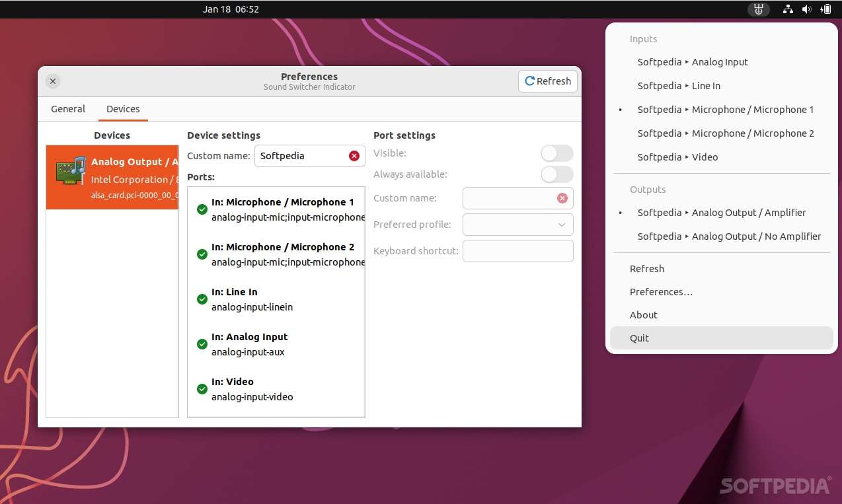Click the Keyboard shortcut input field
Image resolution: width=842 pixels, height=504 pixels.
[x=517, y=250]
